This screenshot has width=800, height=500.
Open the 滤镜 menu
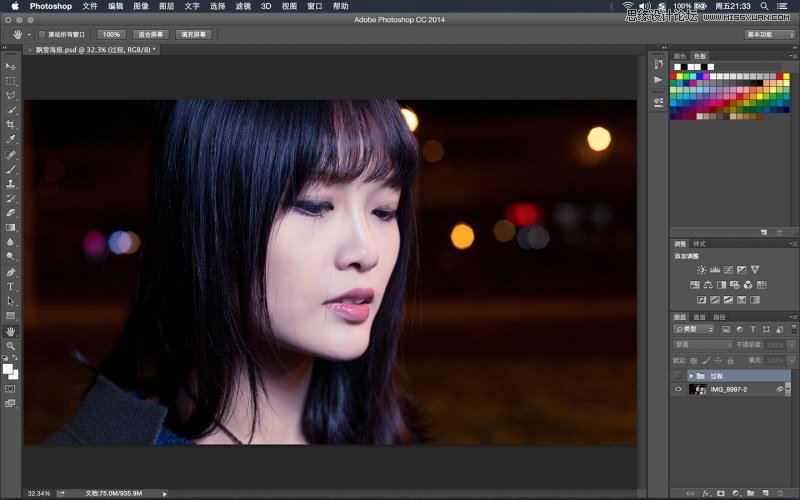coord(243,6)
